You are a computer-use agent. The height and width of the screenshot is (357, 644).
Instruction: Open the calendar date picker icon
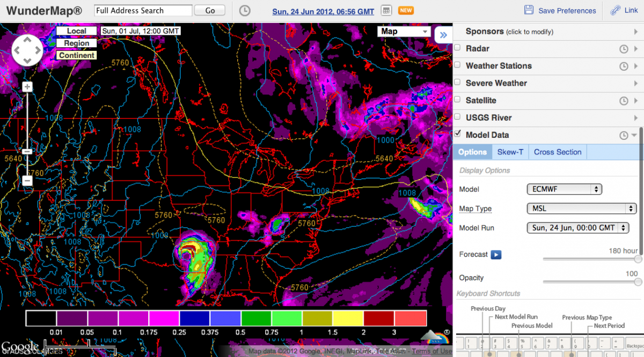[386, 11]
